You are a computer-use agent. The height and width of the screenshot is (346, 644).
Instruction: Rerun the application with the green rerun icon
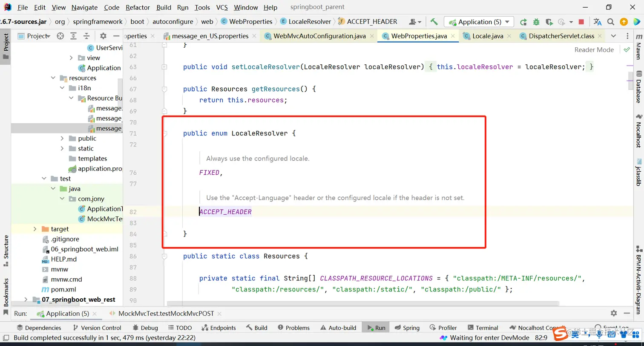tap(523, 22)
